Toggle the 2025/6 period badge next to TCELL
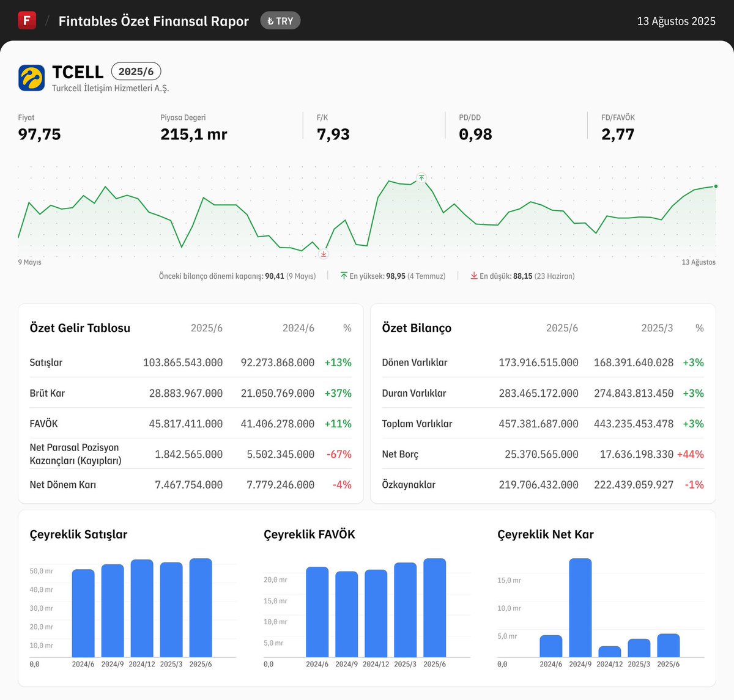 tap(136, 71)
